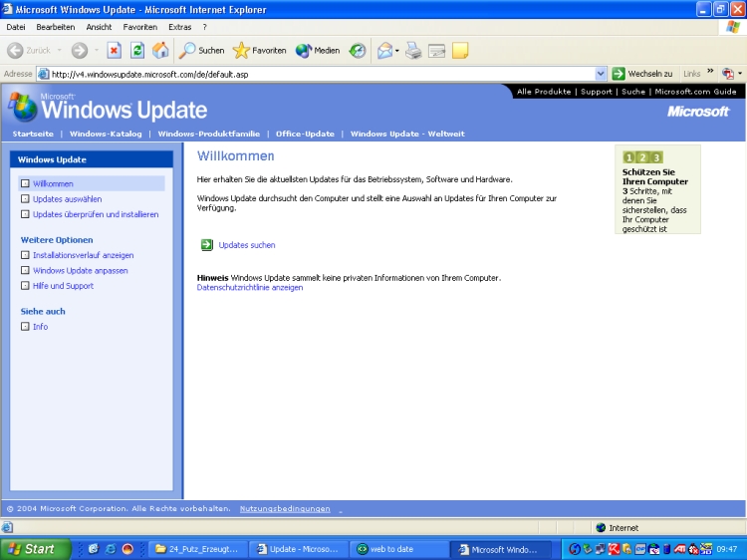This screenshot has width=747, height=560.
Task: Expand the Back button history dropdown arrow
Action: [59, 50]
